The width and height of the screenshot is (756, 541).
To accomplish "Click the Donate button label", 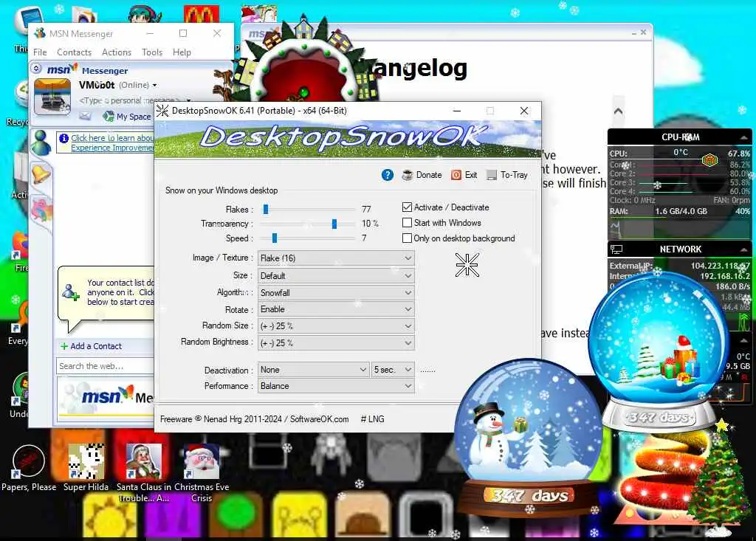I will tap(429, 175).
